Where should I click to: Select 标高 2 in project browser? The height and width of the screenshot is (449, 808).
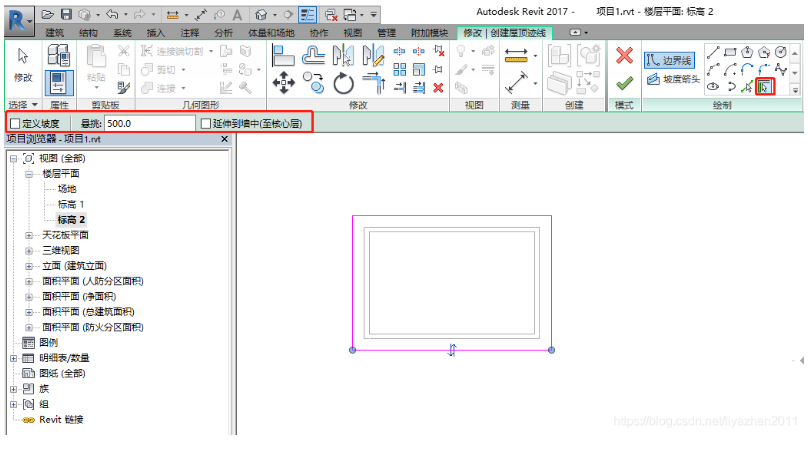coord(71,220)
